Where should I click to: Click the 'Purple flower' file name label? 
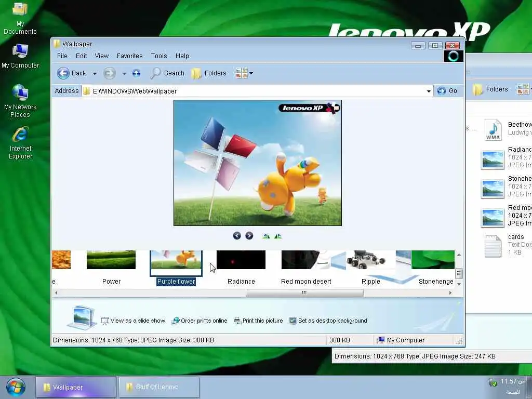click(x=176, y=282)
